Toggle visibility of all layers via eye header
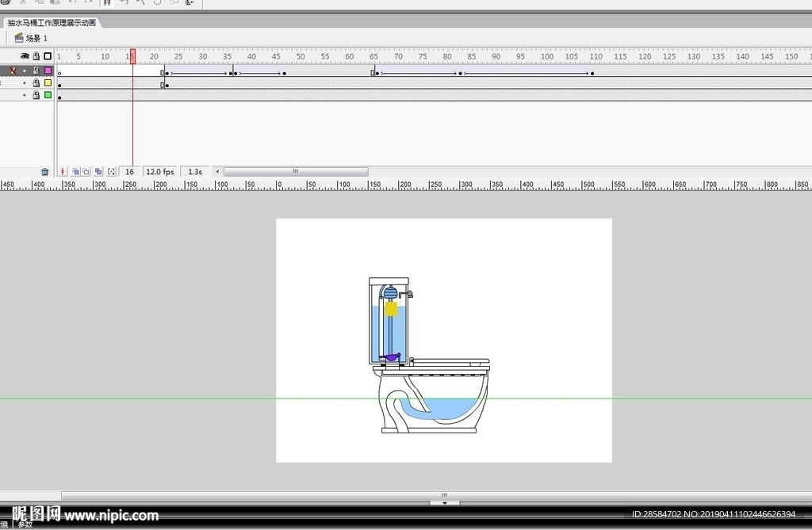Screen dimensions: 812x530 coord(25,56)
